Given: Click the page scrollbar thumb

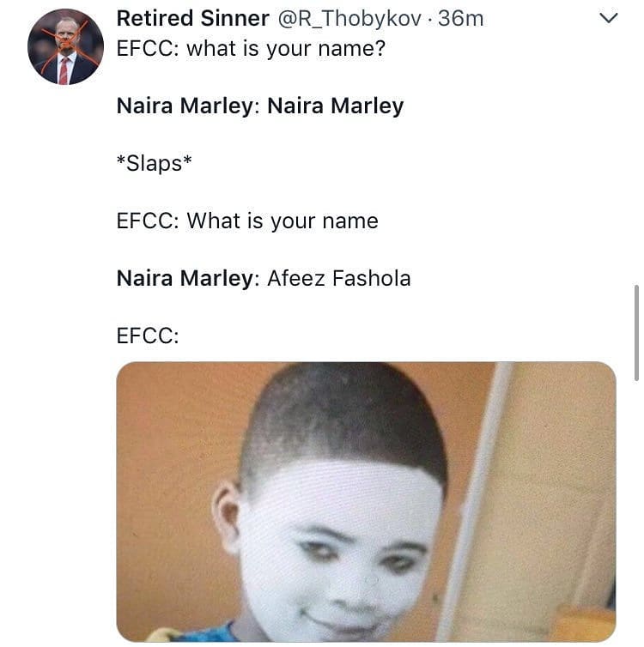Looking at the screenshot, I should click(x=635, y=332).
